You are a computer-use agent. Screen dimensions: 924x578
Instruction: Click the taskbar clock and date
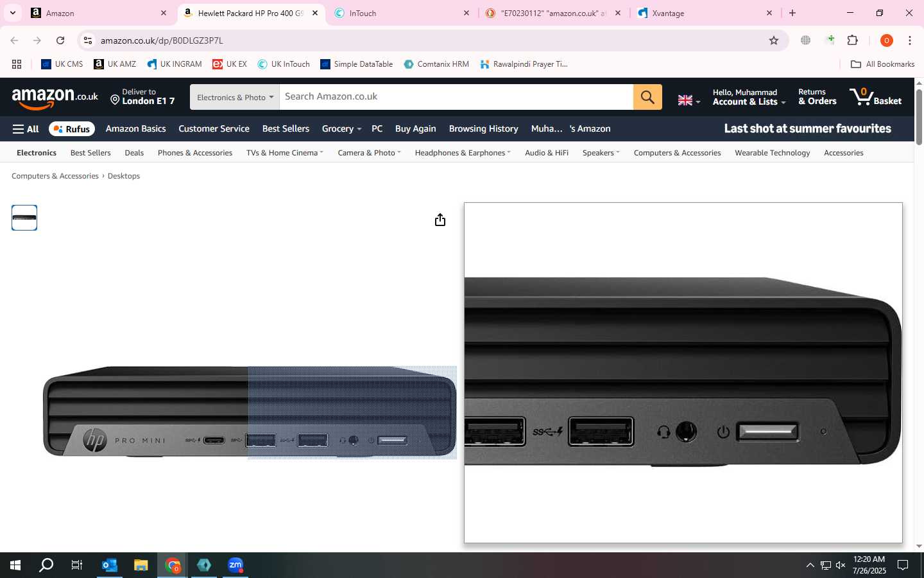click(x=869, y=565)
